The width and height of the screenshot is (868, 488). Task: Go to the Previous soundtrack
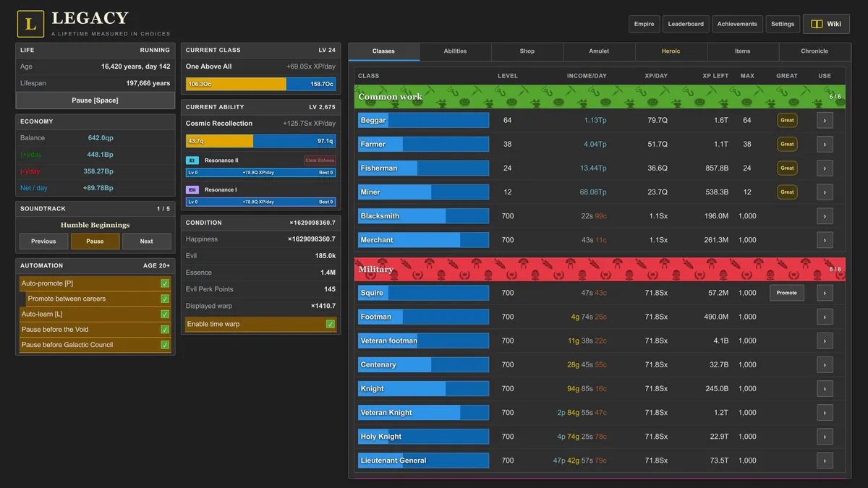(43, 241)
